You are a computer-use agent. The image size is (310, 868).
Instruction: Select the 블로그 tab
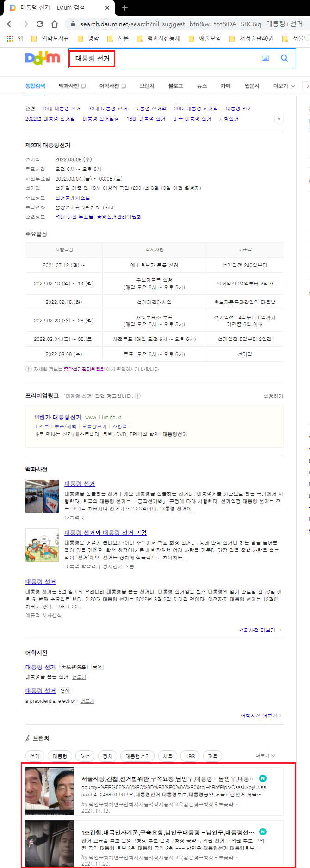click(176, 86)
